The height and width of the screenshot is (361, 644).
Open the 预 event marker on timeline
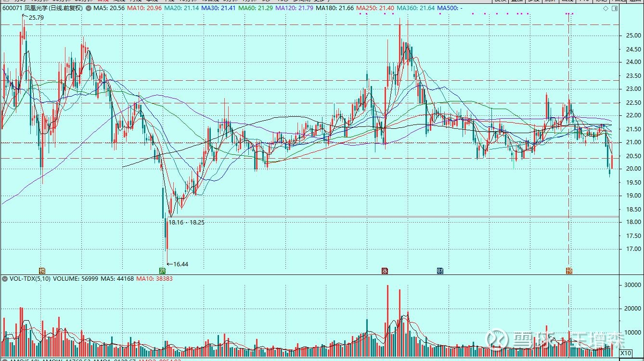pos(569,271)
